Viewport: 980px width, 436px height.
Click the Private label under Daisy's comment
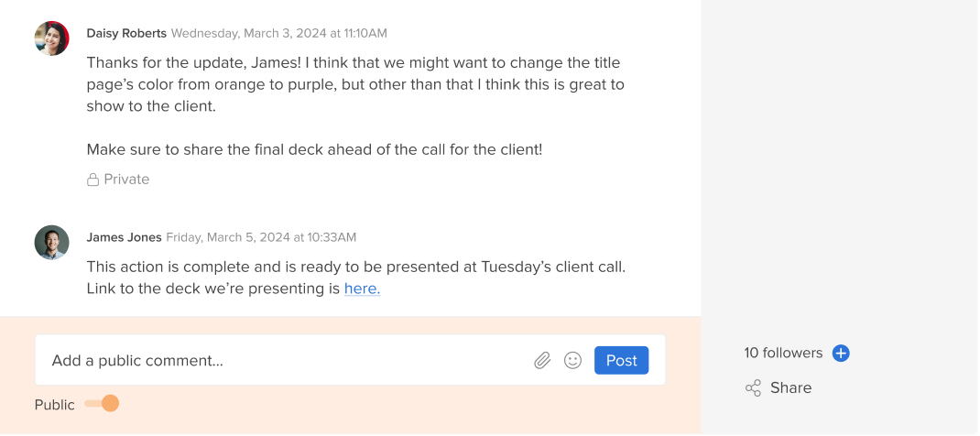[126, 180]
